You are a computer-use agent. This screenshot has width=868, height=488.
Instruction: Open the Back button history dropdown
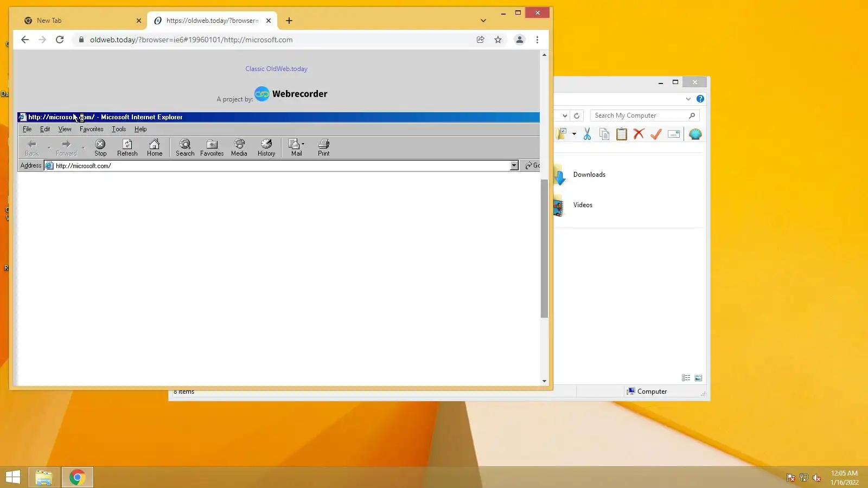(49, 147)
